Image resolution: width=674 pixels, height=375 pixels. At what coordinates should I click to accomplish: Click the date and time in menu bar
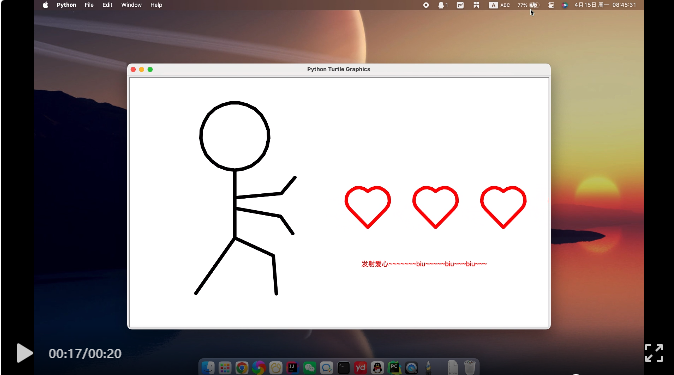point(605,5)
